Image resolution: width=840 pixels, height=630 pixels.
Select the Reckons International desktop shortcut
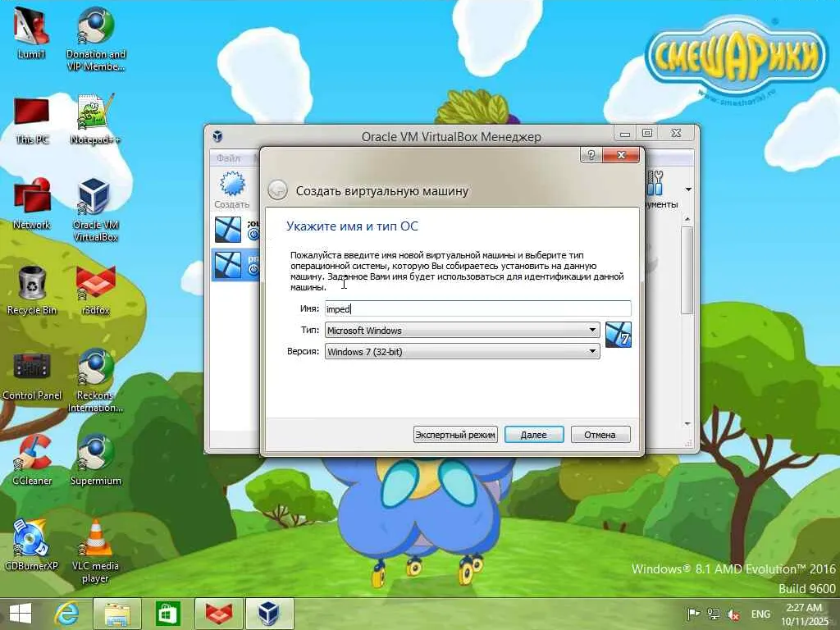pyautogui.click(x=95, y=381)
